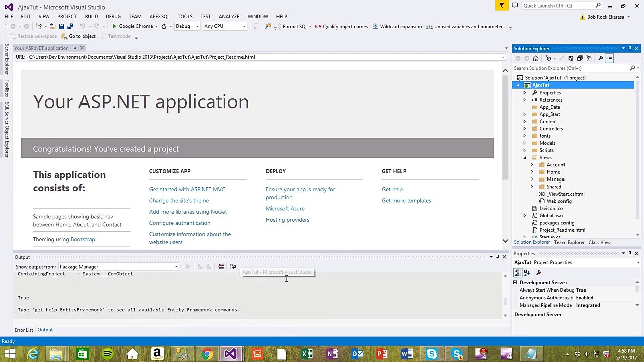Click the Refresh icon in Solution Explorer
Screen dimensions: 644x362
571,58
